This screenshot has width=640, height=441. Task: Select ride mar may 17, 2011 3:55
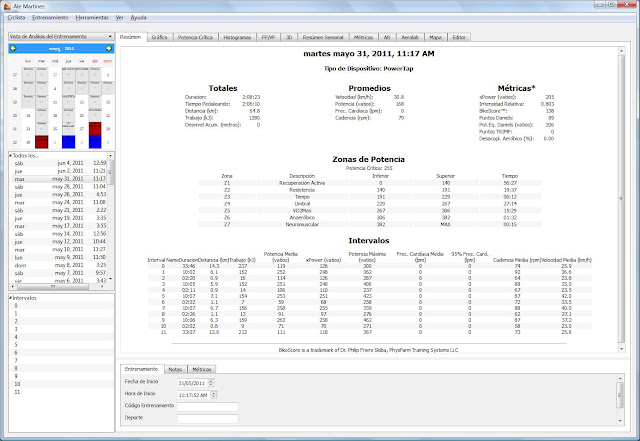click(60, 226)
